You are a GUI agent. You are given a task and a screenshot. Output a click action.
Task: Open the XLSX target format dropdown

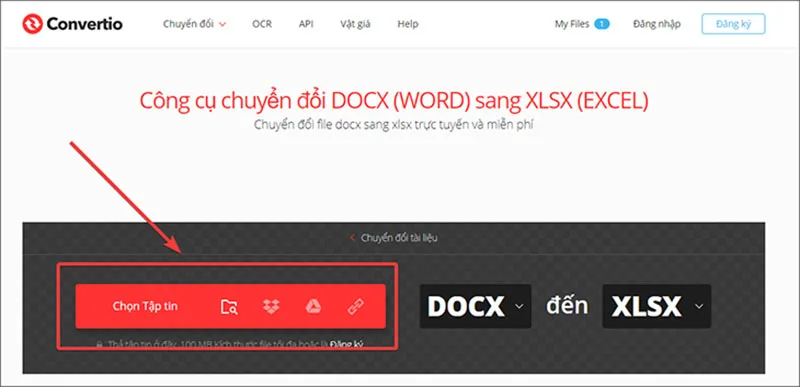(657, 306)
